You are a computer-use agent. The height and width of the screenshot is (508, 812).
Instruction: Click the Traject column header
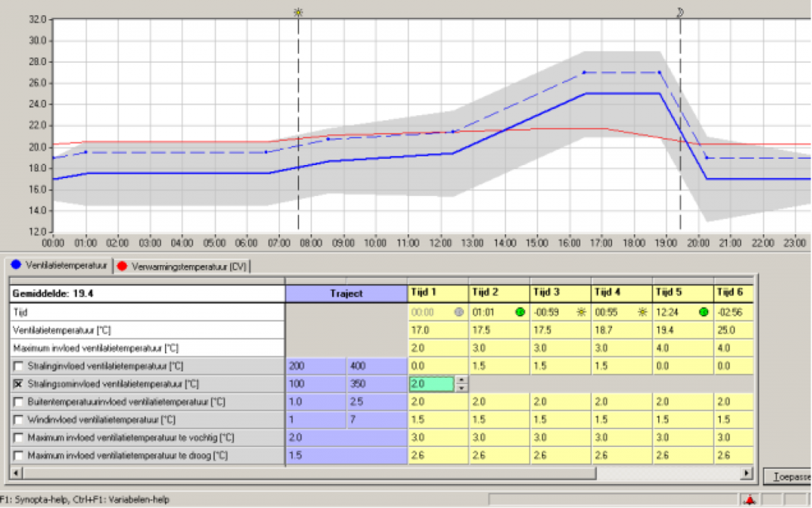pos(346,294)
